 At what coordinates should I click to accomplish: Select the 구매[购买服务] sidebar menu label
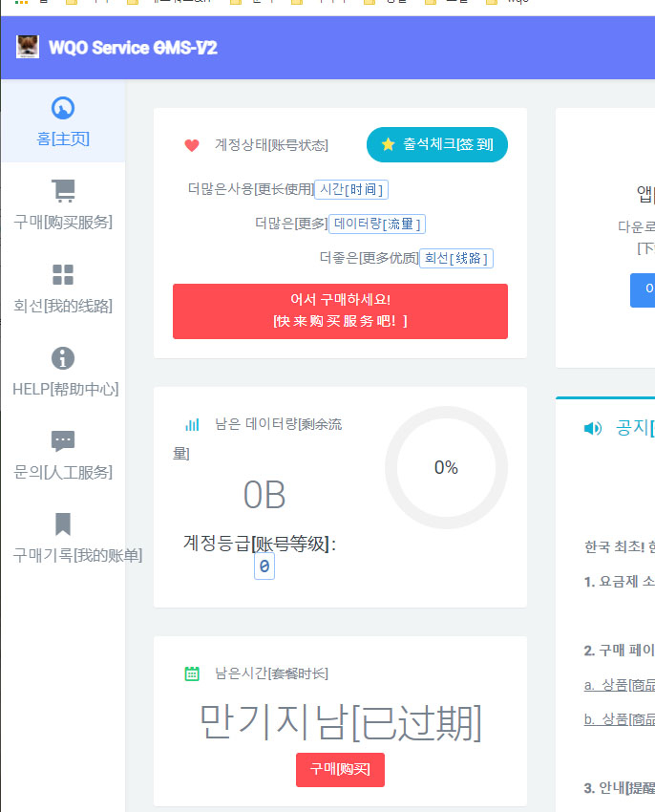pyautogui.click(x=63, y=222)
